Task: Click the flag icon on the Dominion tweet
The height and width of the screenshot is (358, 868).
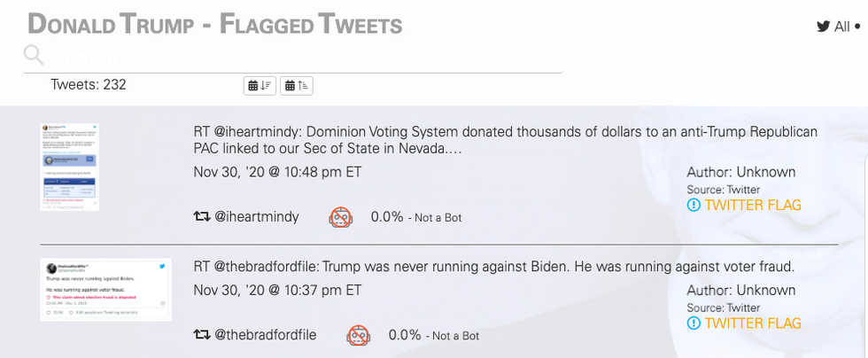Action: [x=694, y=206]
